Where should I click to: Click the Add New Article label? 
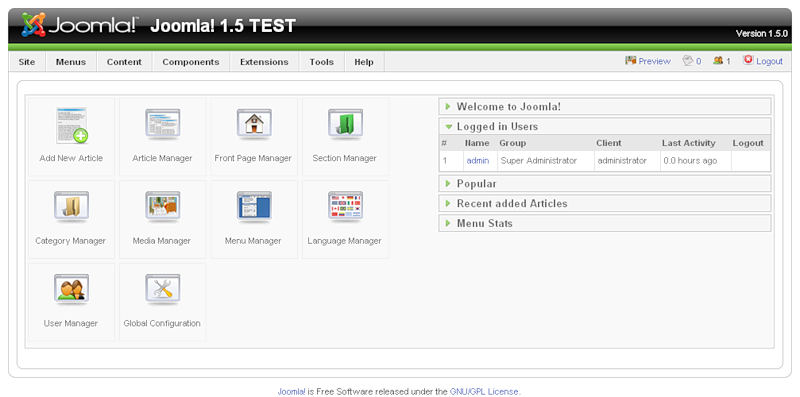click(x=71, y=158)
